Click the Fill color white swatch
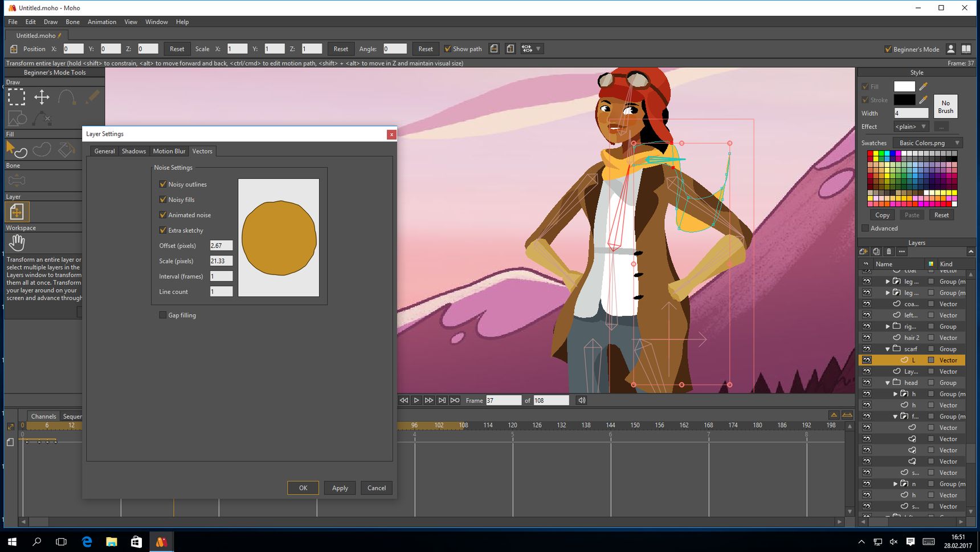Screen dimensions: 980x552 click(x=904, y=87)
